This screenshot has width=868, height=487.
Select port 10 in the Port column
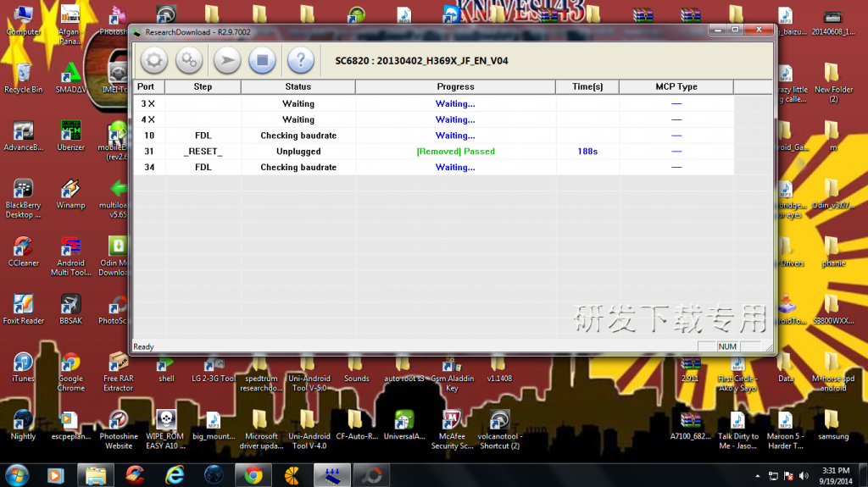coord(149,136)
